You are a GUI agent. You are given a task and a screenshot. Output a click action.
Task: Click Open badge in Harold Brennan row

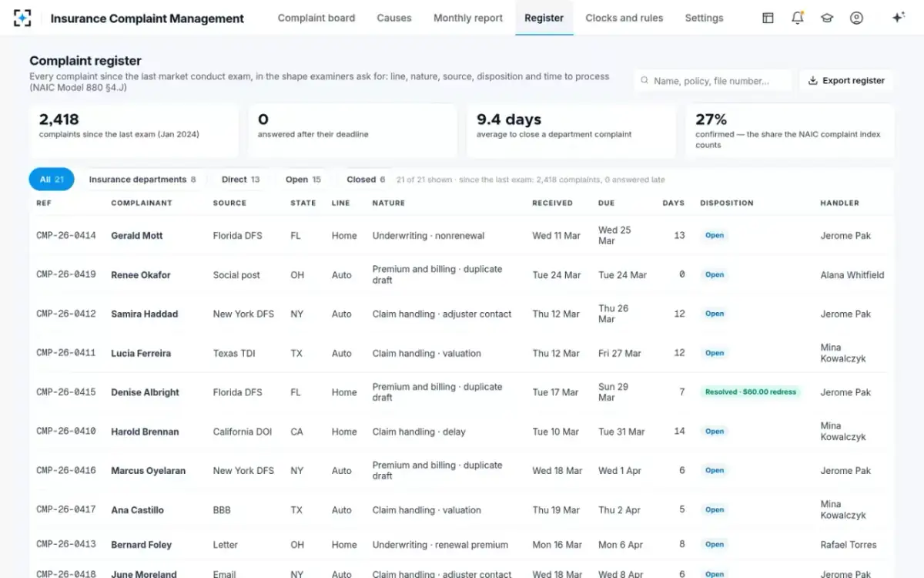[x=715, y=432]
